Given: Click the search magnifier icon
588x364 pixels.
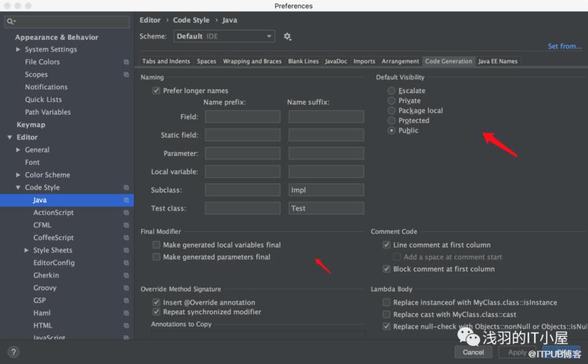Looking at the screenshot, I should click(11, 21).
